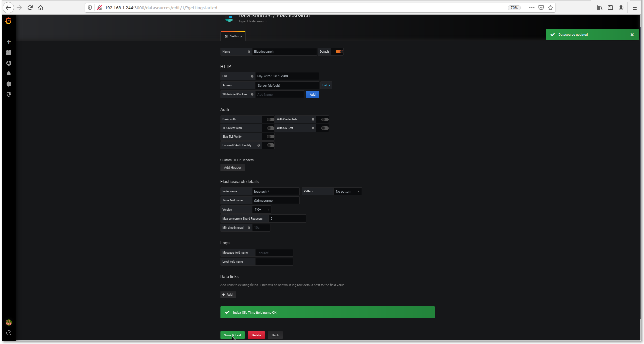Image resolution: width=644 pixels, height=344 pixels.
Task: Open the Explore compass icon
Action: point(9,63)
